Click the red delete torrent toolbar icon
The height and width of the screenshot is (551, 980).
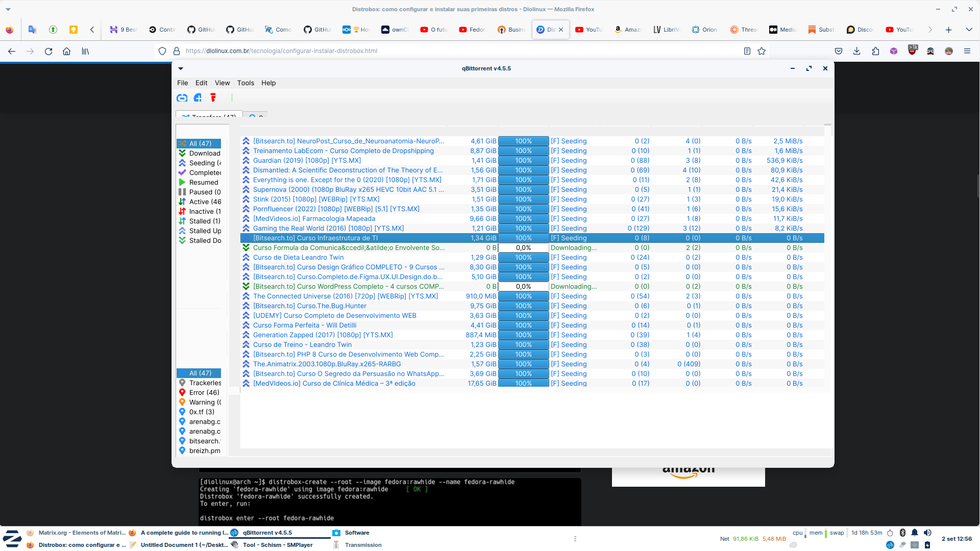pyautogui.click(x=213, y=97)
